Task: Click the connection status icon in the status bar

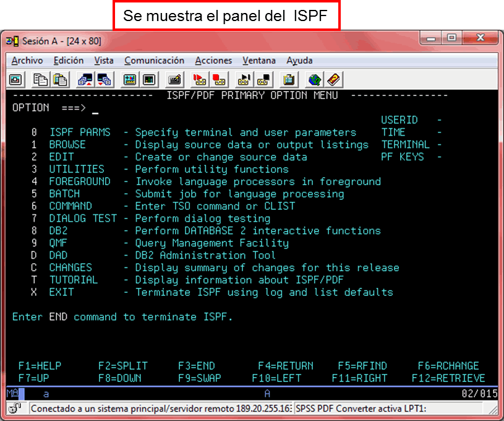Action: pos(14,409)
